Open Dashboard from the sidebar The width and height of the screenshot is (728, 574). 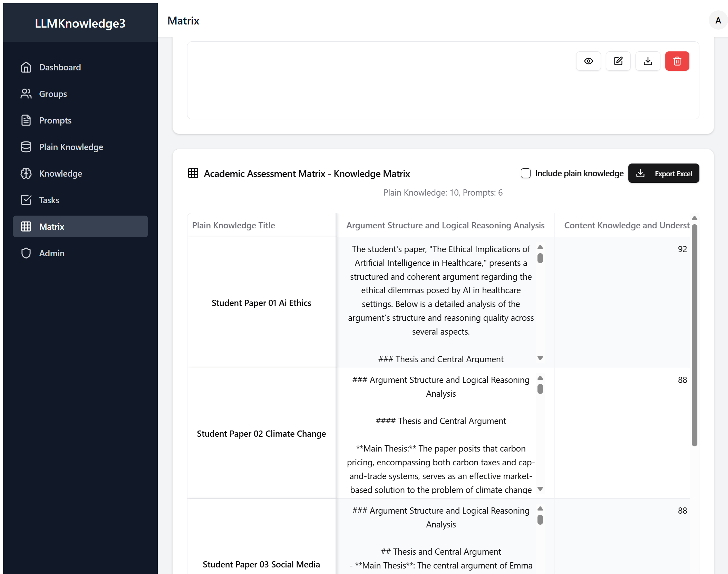[60, 67]
